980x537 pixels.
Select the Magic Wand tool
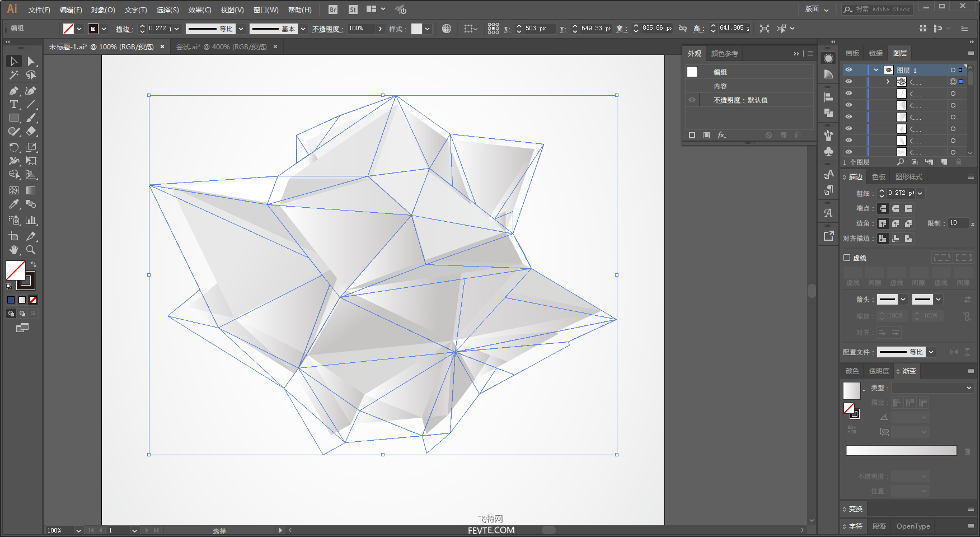14,74
